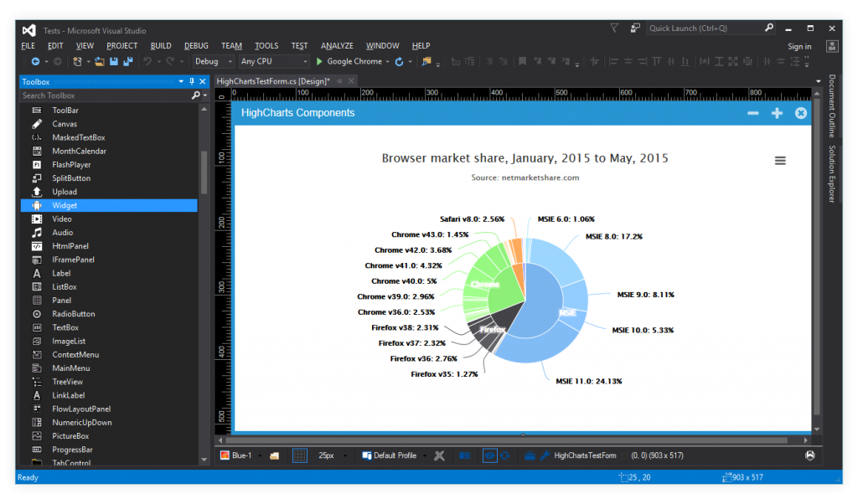Click Sign in link
Screen dimensions: 858x504
pos(799,46)
